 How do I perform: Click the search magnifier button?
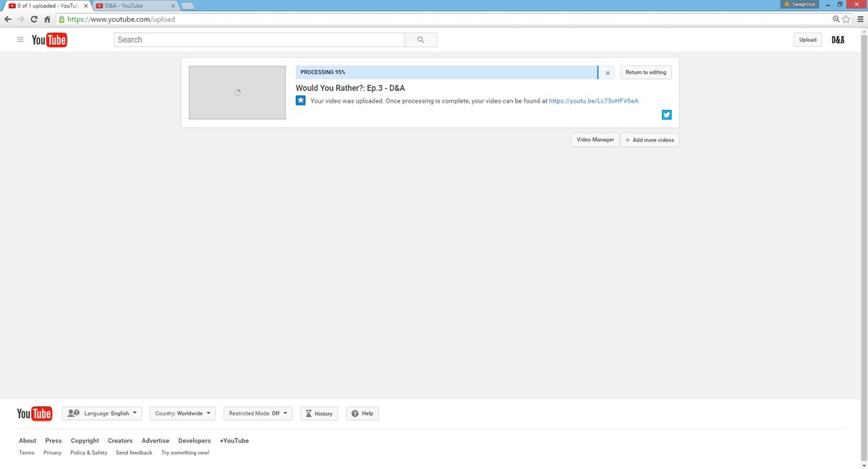point(421,40)
